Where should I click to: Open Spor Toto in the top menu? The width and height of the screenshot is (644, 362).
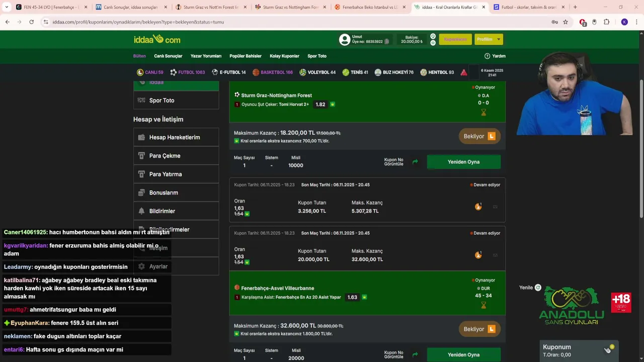tap(317, 56)
